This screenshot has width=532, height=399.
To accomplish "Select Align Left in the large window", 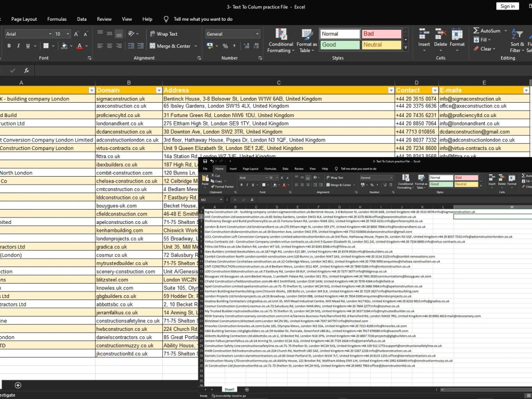I will [100, 46].
